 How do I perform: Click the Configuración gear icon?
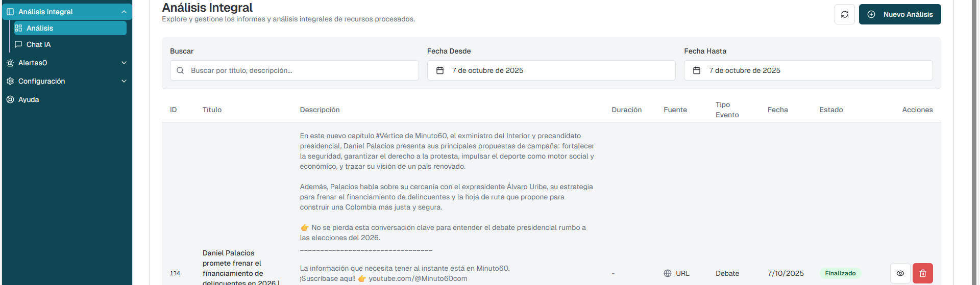pyautogui.click(x=10, y=81)
